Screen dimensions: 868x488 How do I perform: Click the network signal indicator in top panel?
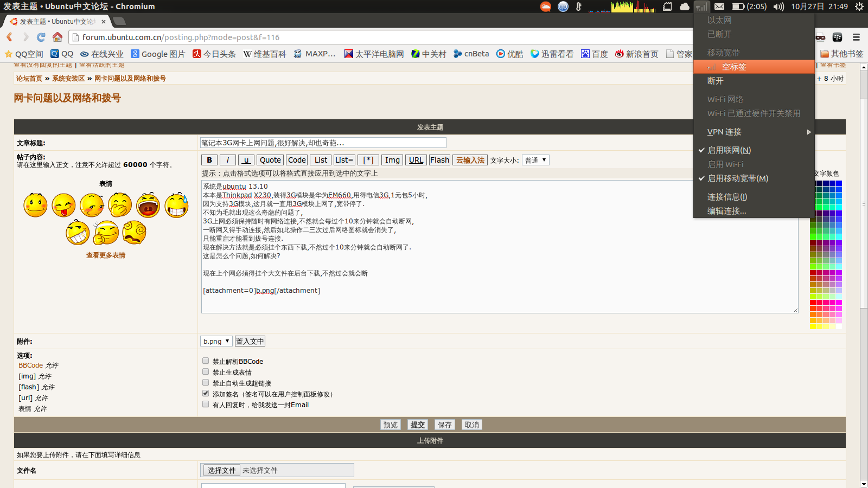tap(701, 7)
